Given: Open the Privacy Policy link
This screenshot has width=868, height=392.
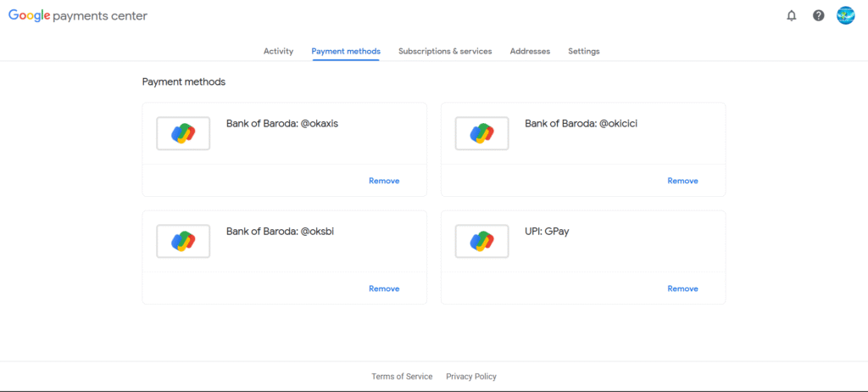Looking at the screenshot, I should 471,377.
